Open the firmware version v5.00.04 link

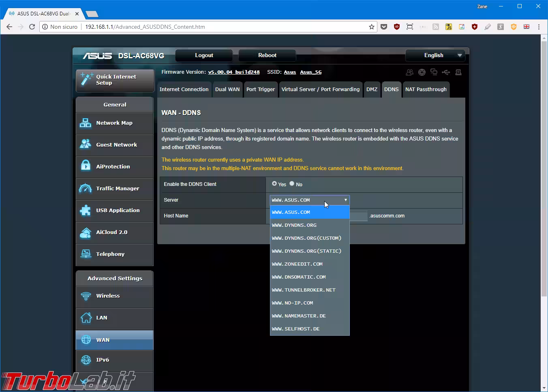234,72
